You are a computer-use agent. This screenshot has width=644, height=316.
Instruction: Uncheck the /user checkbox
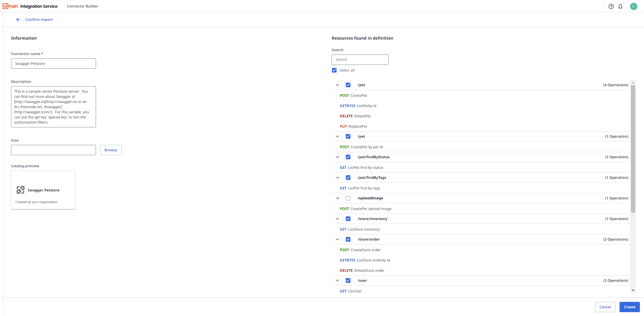click(x=348, y=280)
